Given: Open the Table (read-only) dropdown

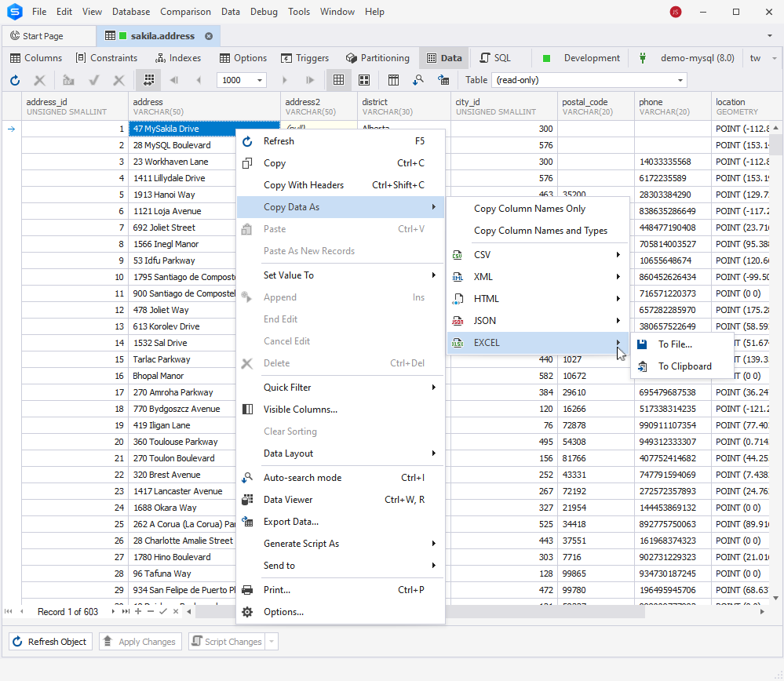Looking at the screenshot, I should click(x=680, y=80).
